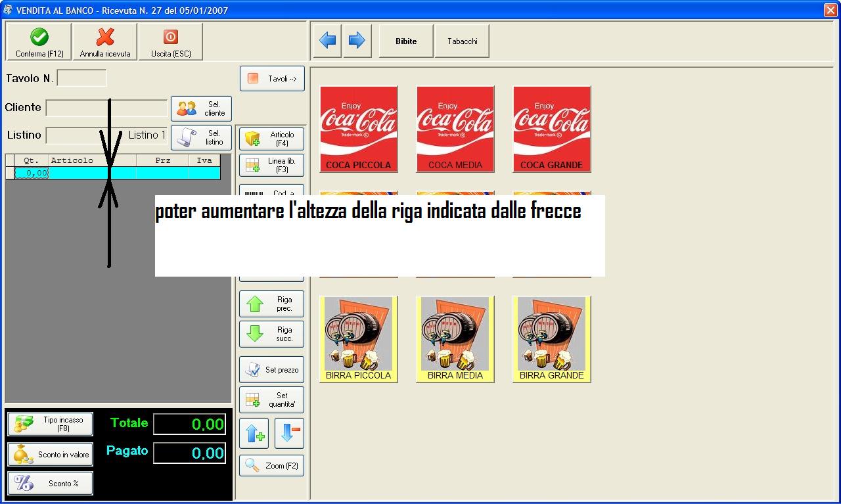Open the Tavoli panel

tap(272, 79)
